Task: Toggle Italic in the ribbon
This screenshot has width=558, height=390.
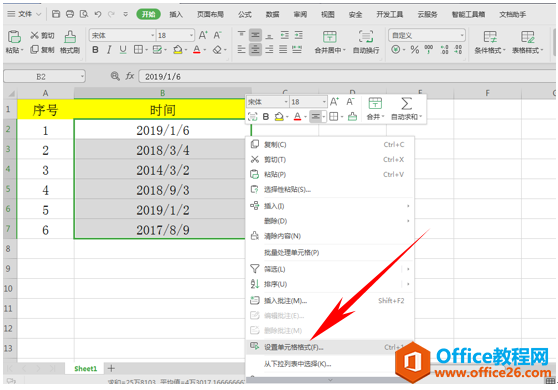Action: [x=109, y=50]
